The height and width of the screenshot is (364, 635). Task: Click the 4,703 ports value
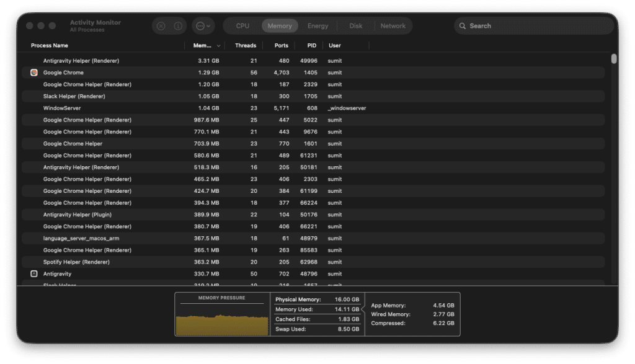point(282,73)
